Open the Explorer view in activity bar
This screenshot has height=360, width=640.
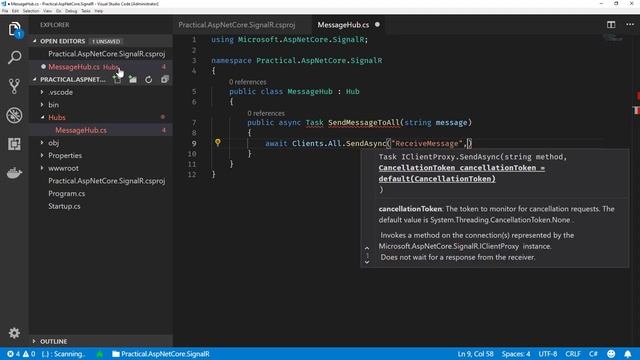point(14,29)
